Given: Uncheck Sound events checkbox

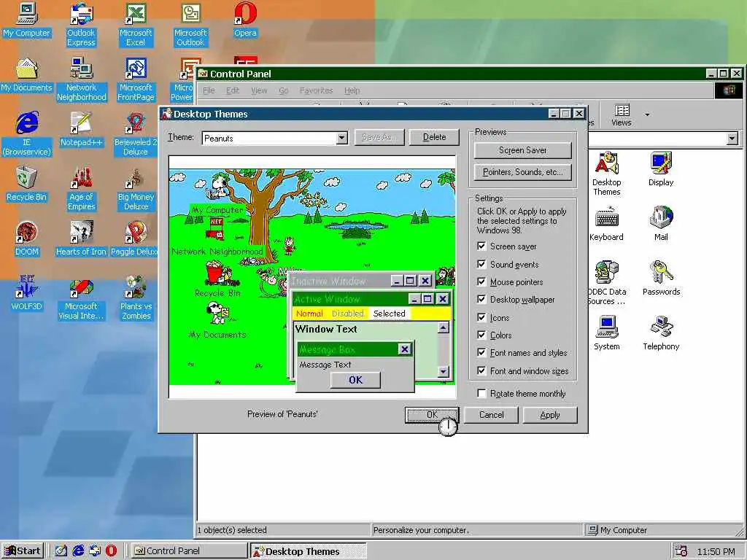Looking at the screenshot, I should click(481, 264).
